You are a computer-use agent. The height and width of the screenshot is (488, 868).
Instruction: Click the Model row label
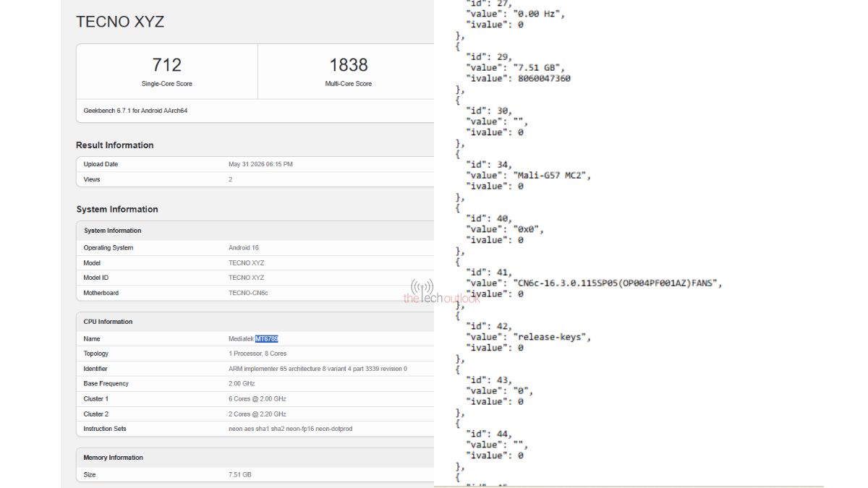click(x=92, y=263)
